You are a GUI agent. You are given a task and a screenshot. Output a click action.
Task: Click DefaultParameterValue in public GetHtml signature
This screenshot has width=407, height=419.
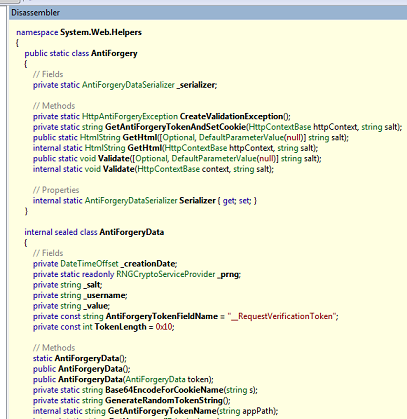coord(241,137)
